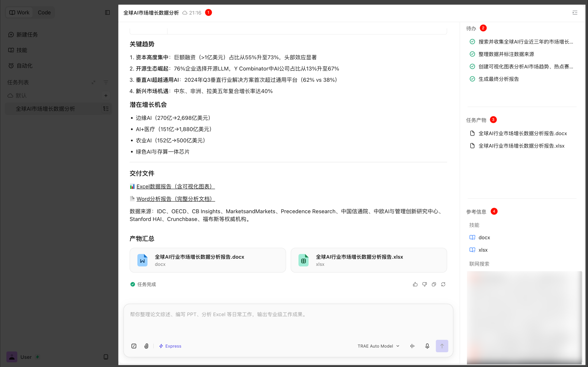The height and width of the screenshot is (367, 588).
Task: Click the device icon at sidebar bottom
Action: click(x=106, y=357)
